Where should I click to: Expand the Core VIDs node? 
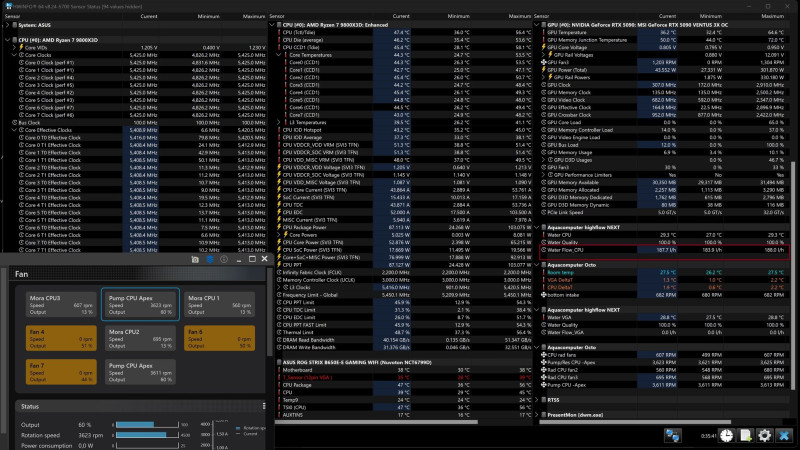tap(14, 47)
